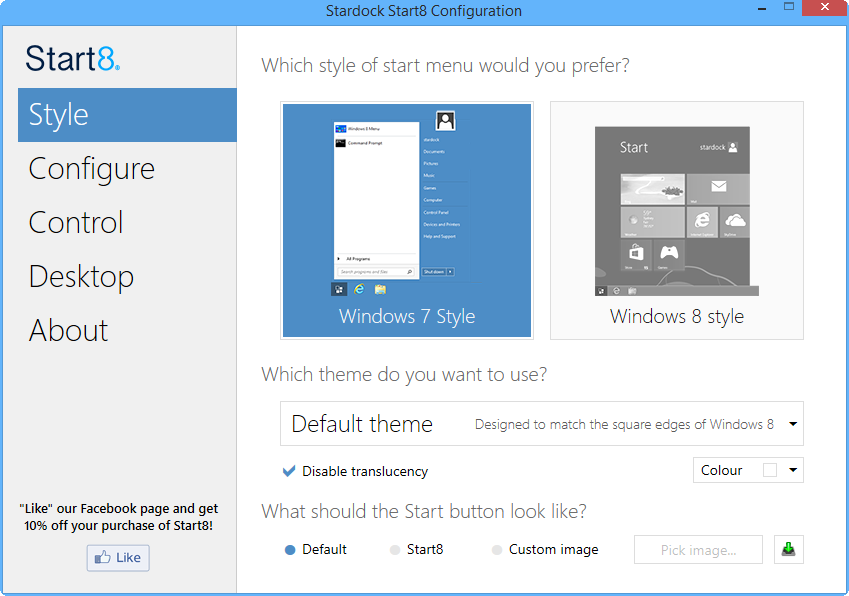Click the 'Which theme do you want to use?' heading
This screenshot has height=596, width=849.
click(404, 375)
